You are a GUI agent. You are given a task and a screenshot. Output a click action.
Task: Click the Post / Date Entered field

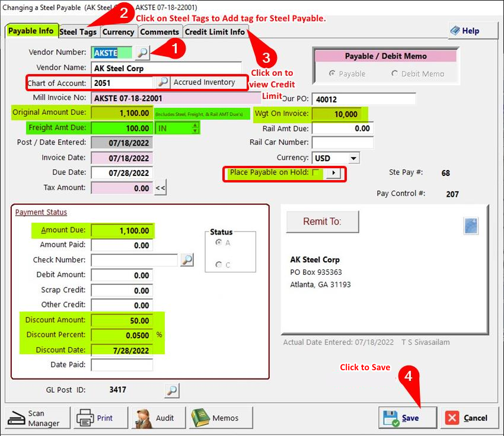(122, 143)
